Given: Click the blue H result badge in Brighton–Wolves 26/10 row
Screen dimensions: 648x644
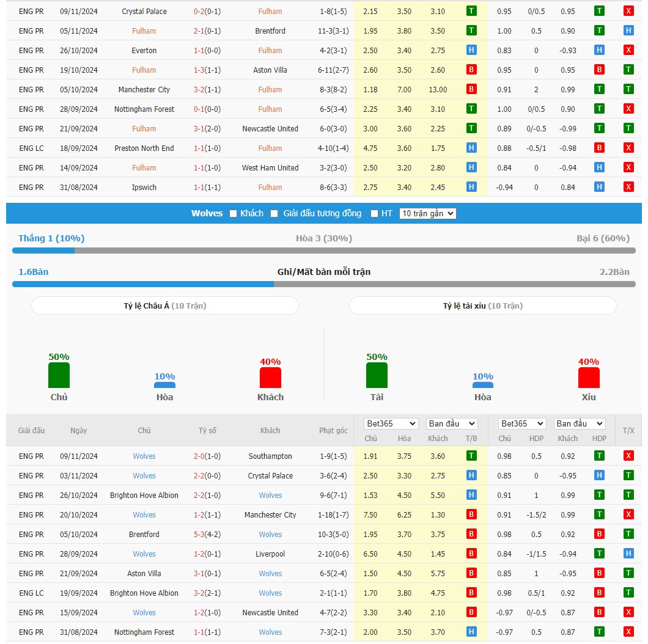Looking at the screenshot, I should pyautogui.click(x=471, y=495).
